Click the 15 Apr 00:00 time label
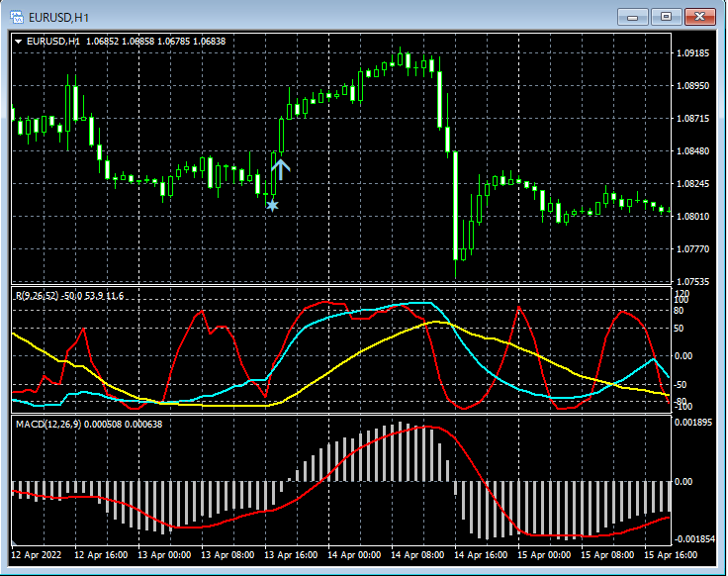Screen dimensions: 728x576 pos(544,555)
